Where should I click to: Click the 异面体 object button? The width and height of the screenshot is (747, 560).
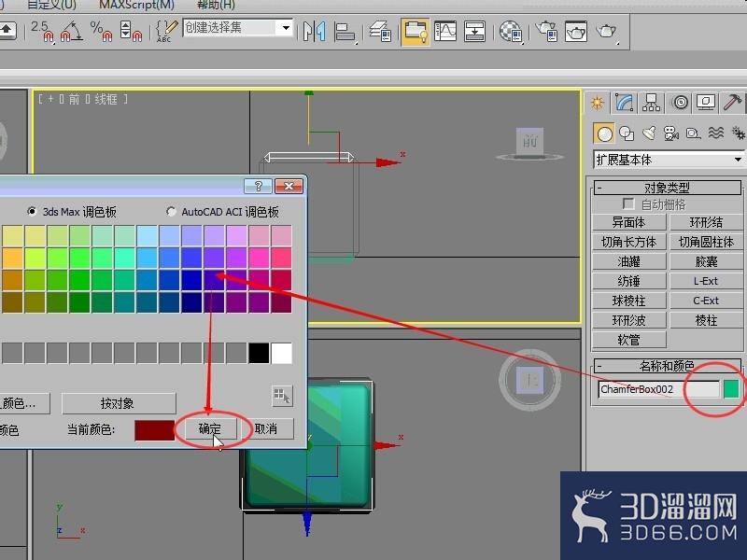coord(628,222)
